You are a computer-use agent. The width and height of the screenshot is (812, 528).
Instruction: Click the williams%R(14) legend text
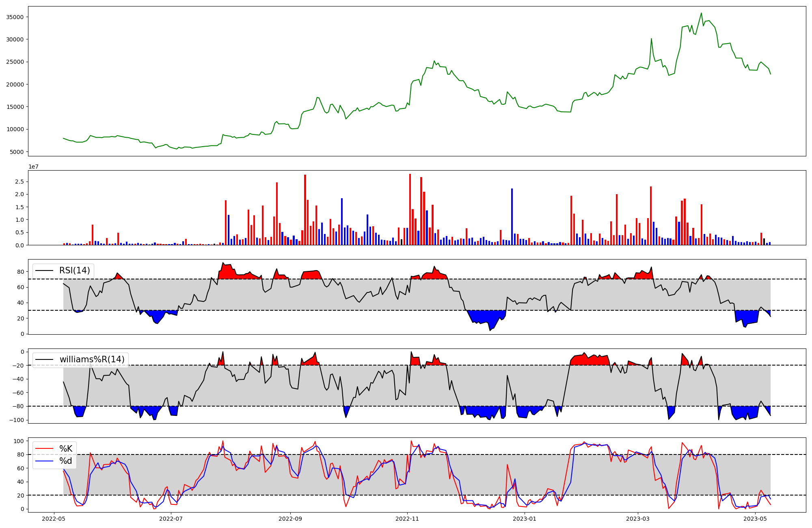click(92, 359)
